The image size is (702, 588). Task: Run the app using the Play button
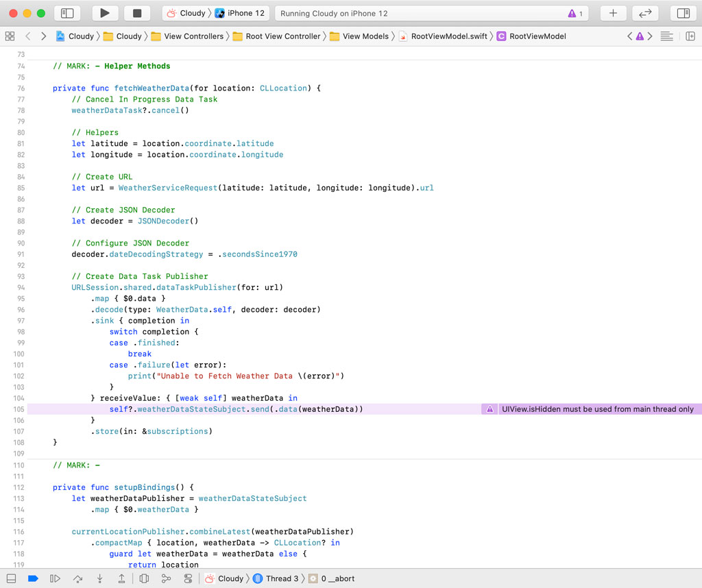[105, 12]
